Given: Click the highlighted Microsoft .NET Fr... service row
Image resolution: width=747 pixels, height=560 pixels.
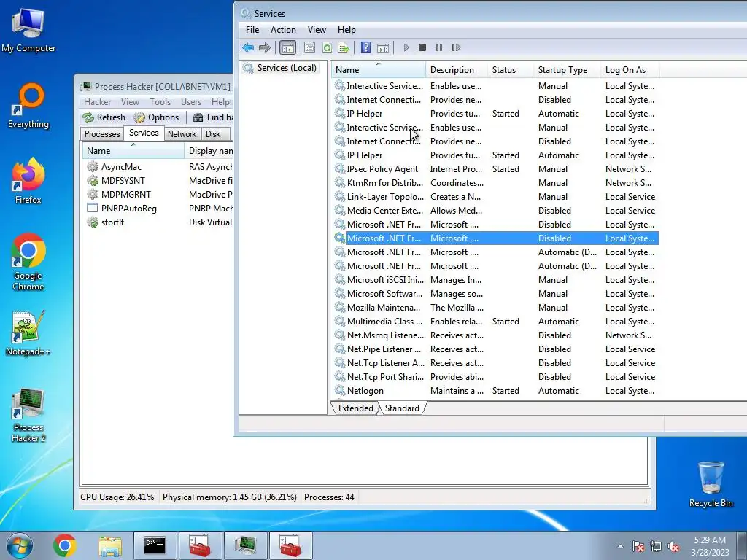Looking at the screenshot, I should click(x=495, y=238).
